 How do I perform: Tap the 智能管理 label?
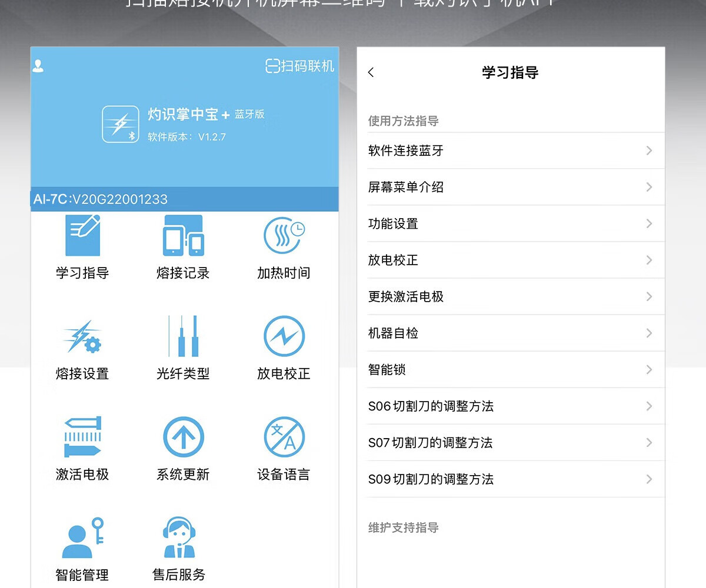coord(82,575)
